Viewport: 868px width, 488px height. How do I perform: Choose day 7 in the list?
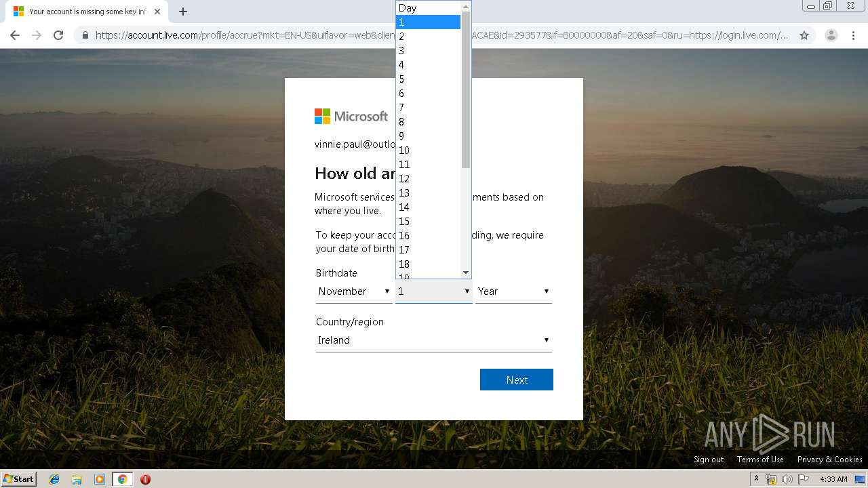(x=428, y=108)
